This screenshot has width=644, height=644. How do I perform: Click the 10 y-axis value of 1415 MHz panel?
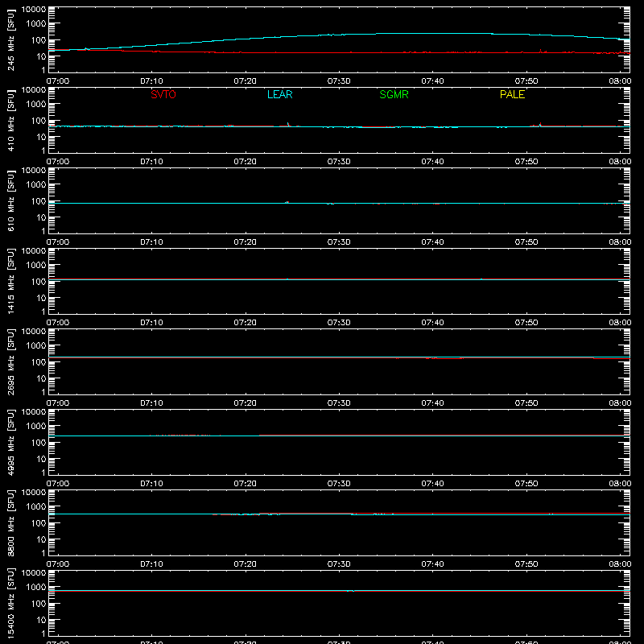coord(41,298)
